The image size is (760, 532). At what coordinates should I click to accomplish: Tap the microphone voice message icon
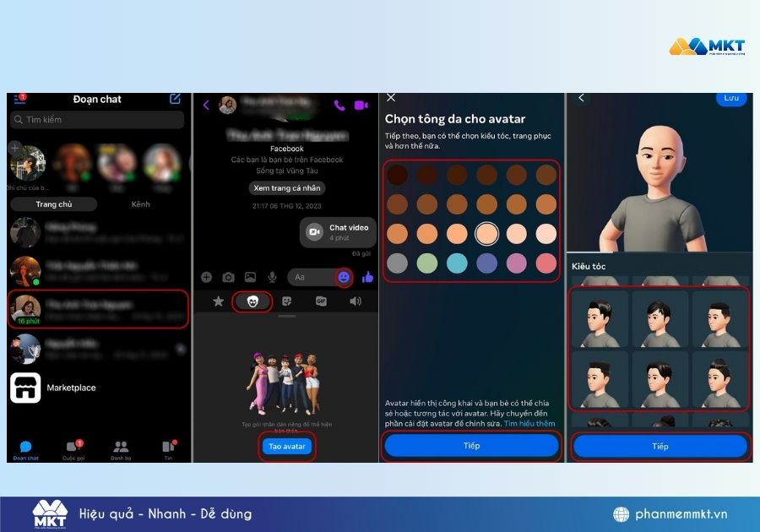[x=273, y=277]
